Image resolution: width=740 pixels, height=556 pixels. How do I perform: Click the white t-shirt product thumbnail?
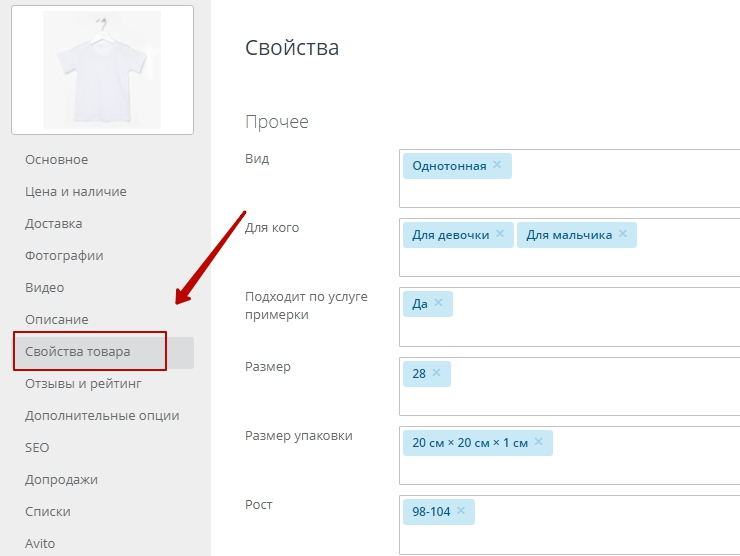pos(102,70)
